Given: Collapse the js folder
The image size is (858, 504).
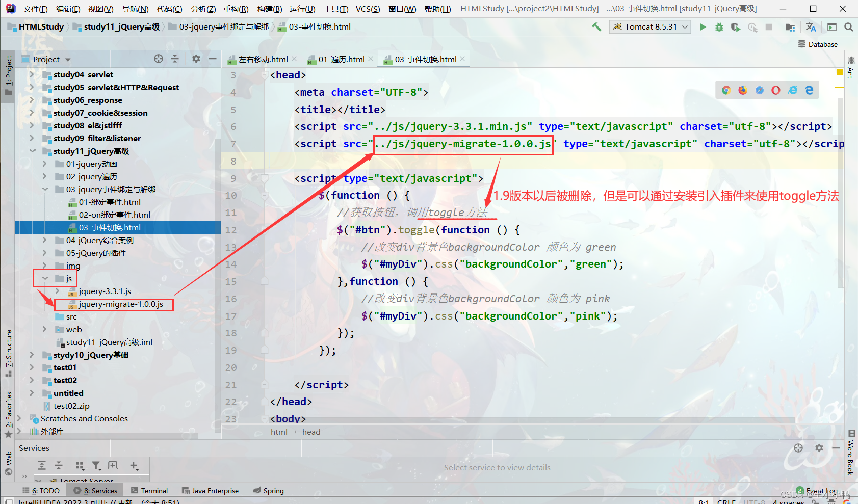Looking at the screenshot, I should (x=45, y=278).
